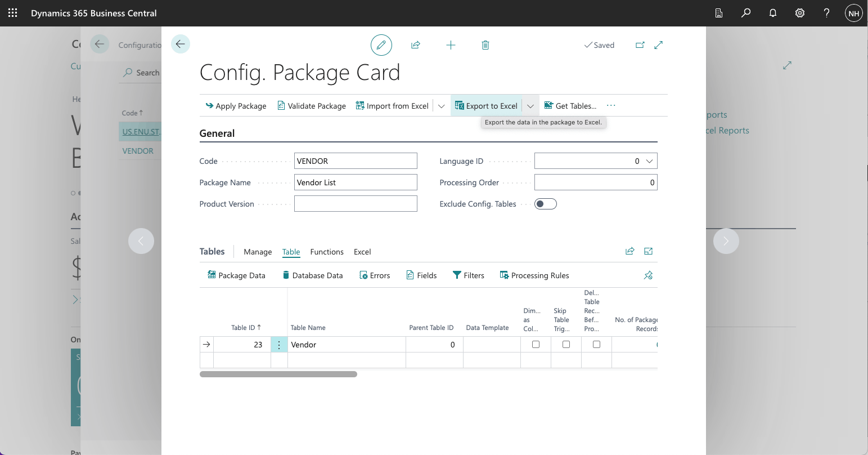Click the share icon in header
Screen dimensions: 868x455
(416, 45)
